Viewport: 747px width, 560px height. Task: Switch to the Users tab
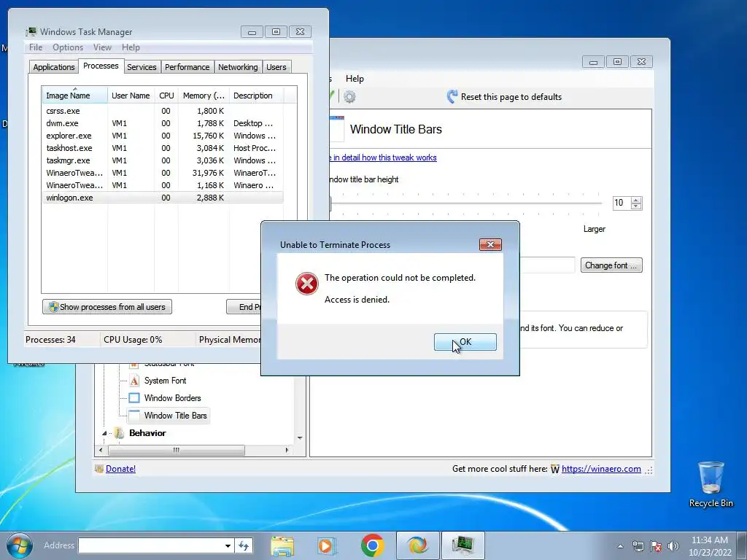[x=276, y=67]
